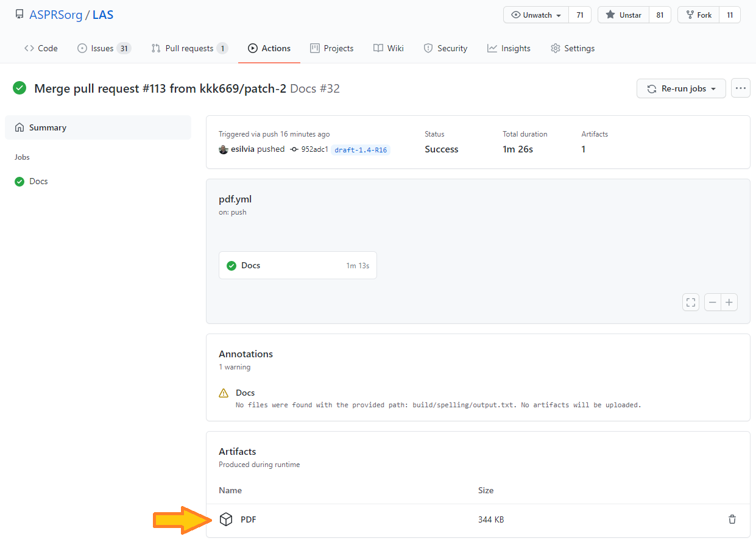Image resolution: width=756 pixels, height=553 pixels.
Task: Delete the PDF artifact with trash icon
Action: 732,519
